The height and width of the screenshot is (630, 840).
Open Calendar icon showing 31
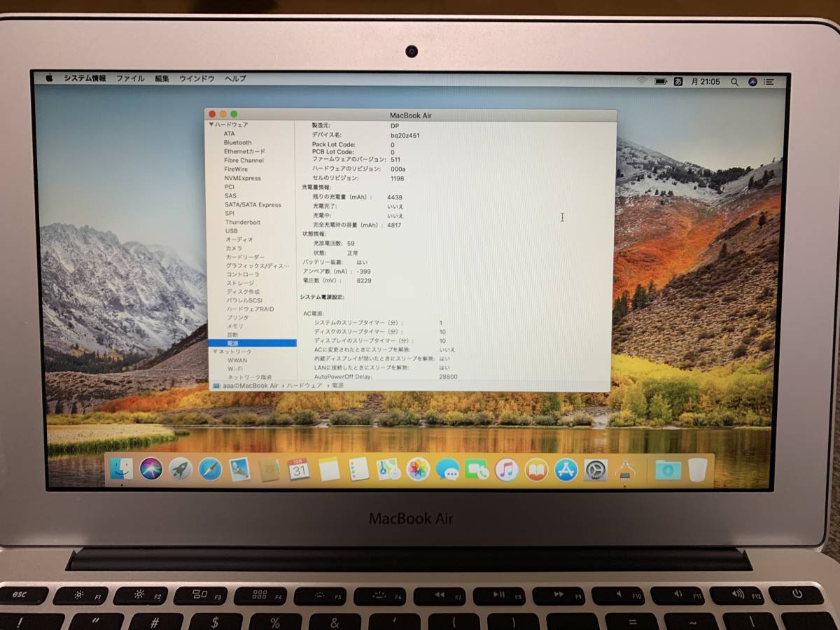[299, 469]
